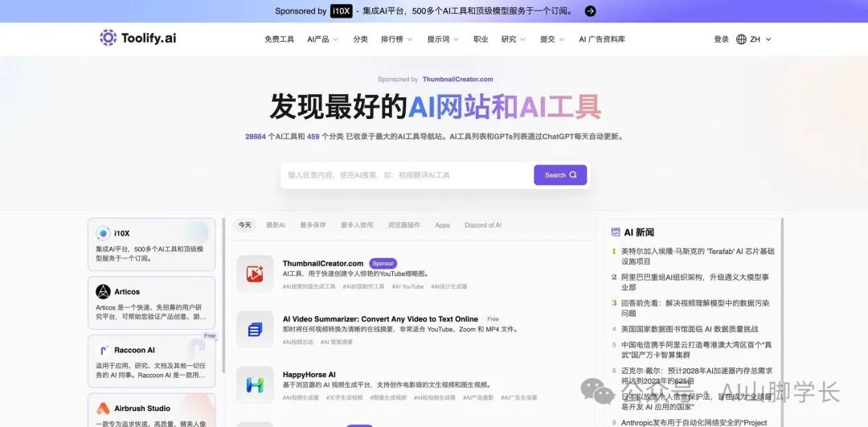
Task: Select the 最多人使用 tab
Action: (357, 225)
